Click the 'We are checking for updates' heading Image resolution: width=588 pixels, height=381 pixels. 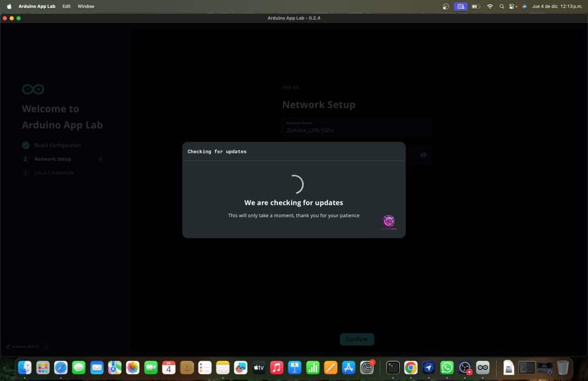coord(293,203)
